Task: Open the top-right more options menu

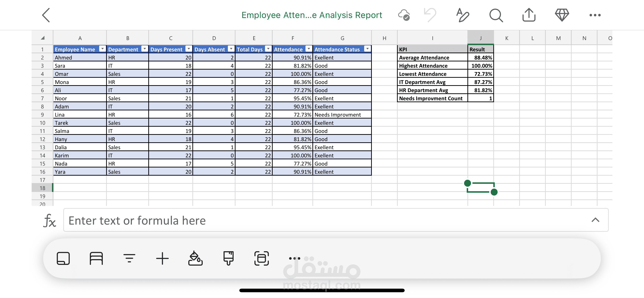Action: (x=595, y=15)
